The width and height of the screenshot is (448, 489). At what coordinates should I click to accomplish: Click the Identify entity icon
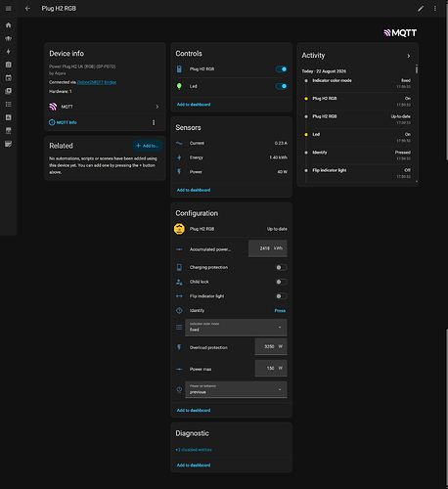click(179, 310)
